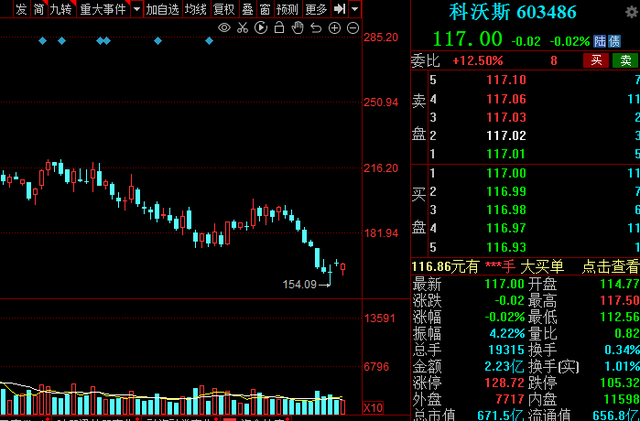Select the scissors cut tool
Image resolution: width=640 pixels, height=421 pixels.
tap(242, 28)
